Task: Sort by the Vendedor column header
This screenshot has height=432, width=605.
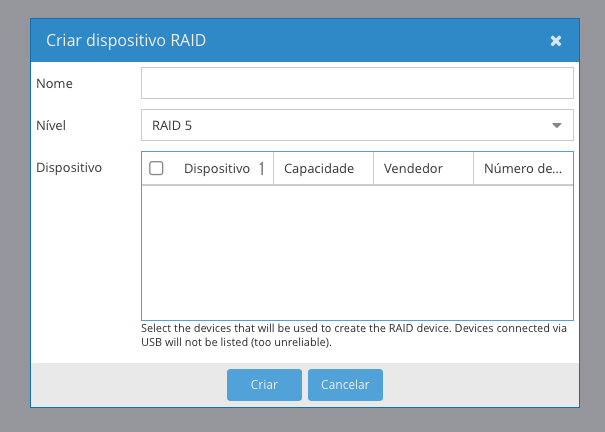Action: coord(413,169)
